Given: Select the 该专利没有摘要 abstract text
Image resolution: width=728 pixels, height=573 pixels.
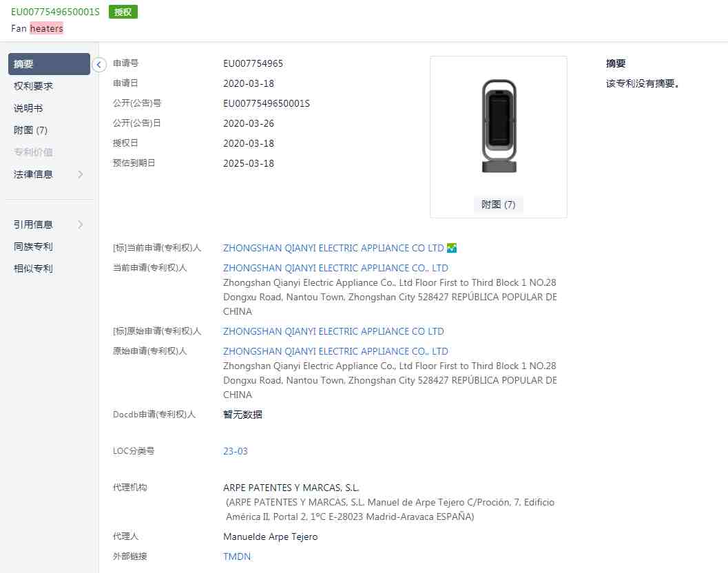Looking at the screenshot, I should (x=643, y=83).
